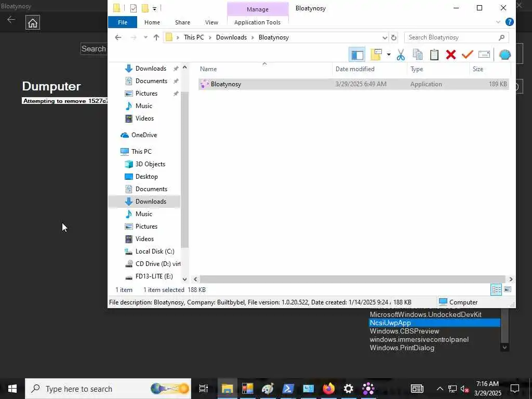Open the Customize Quick Access Toolbar dropdown
Screen dimensions: 532x399
click(x=154, y=8)
